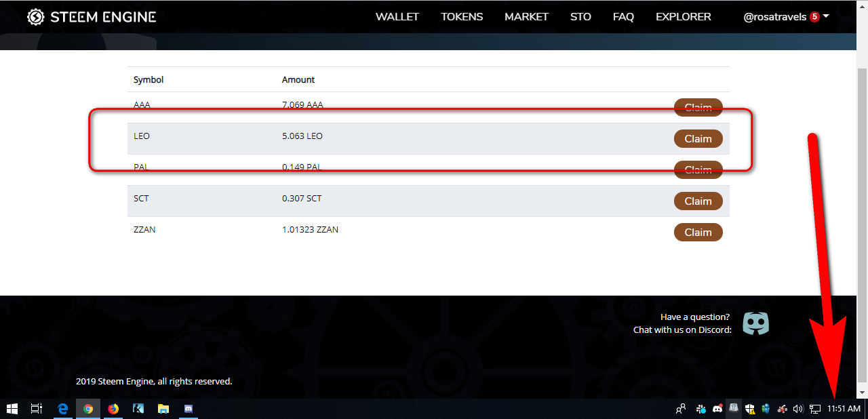The height and width of the screenshot is (419, 868).
Task: Open Task View on the taskbar
Action: (37, 409)
